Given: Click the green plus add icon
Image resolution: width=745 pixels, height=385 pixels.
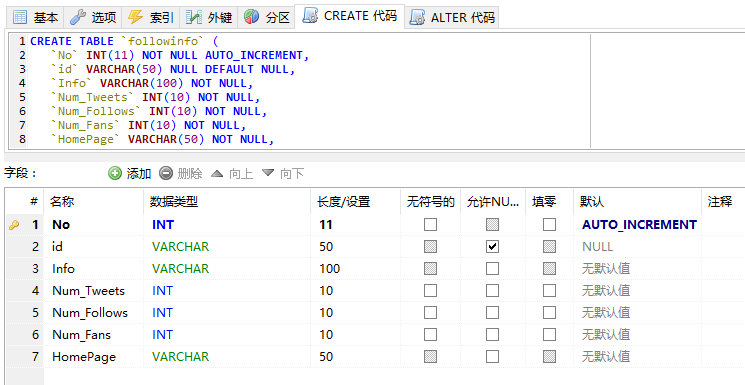Looking at the screenshot, I should pos(115,173).
